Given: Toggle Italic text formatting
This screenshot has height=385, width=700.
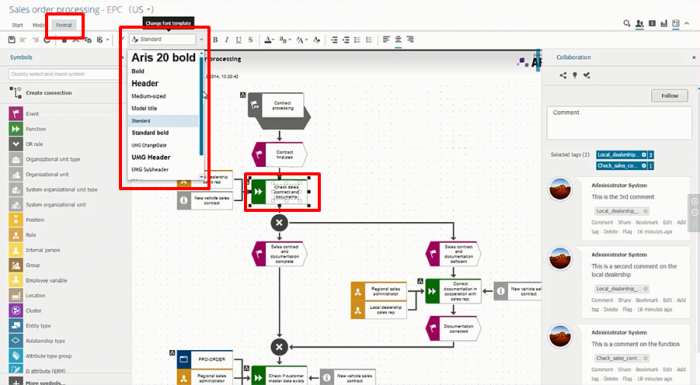Looking at the screenshot, I should point(227,40).
